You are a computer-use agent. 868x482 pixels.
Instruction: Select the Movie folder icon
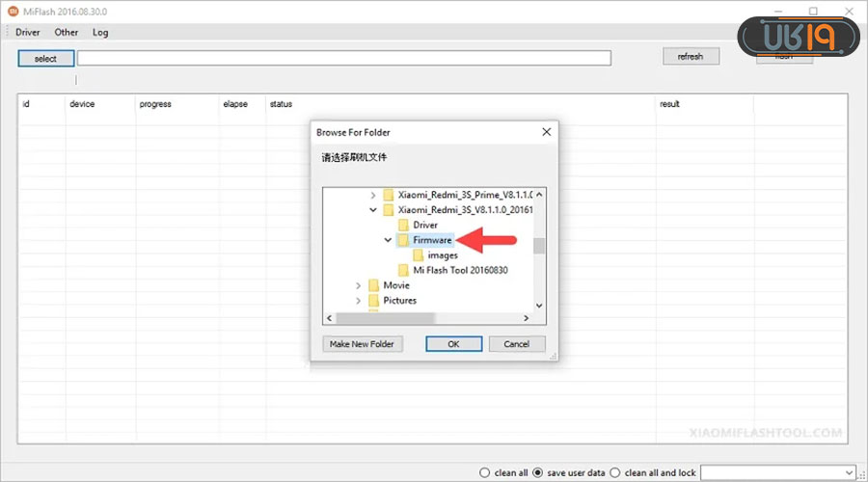[x=372, y=285]
